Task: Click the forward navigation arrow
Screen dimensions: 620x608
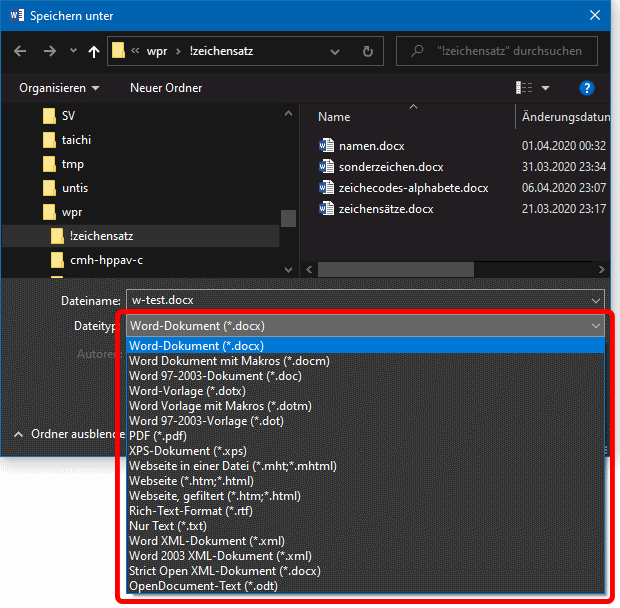Action: [x=50, y=51]
